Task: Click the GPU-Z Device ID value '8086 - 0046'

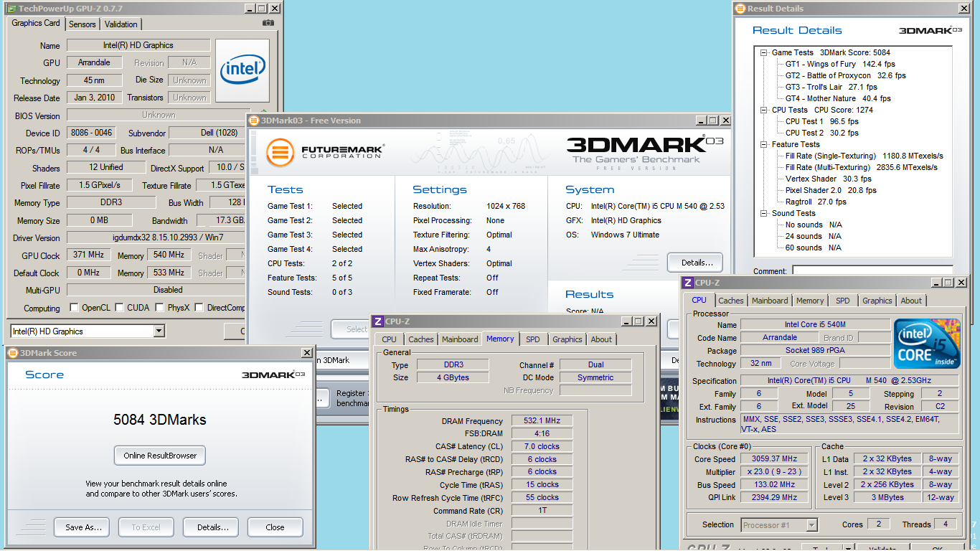Action: click(91, 133)
